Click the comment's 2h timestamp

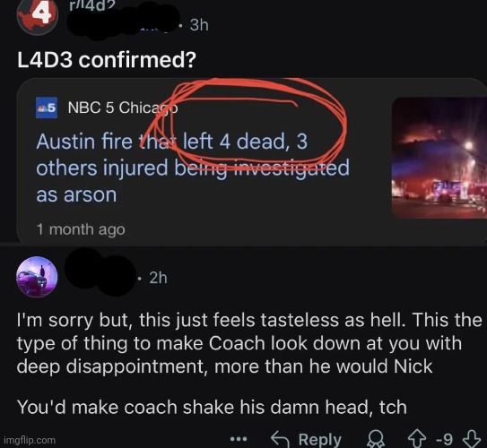tap(158, 278)
